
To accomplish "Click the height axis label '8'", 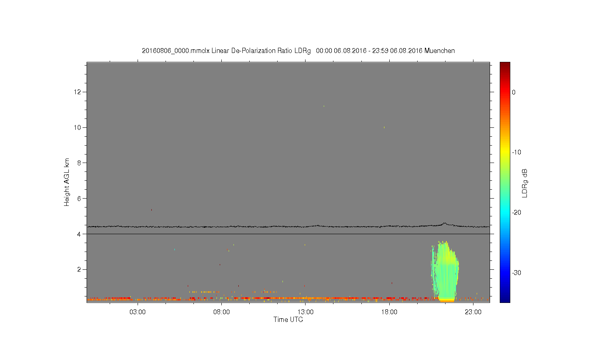I will click(x=80, y=163).
